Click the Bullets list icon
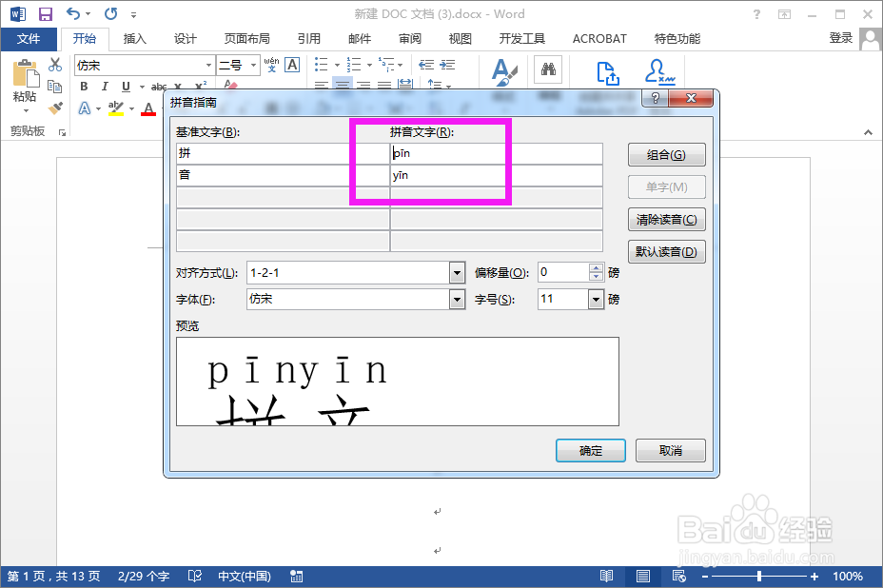 coord(322,65)
